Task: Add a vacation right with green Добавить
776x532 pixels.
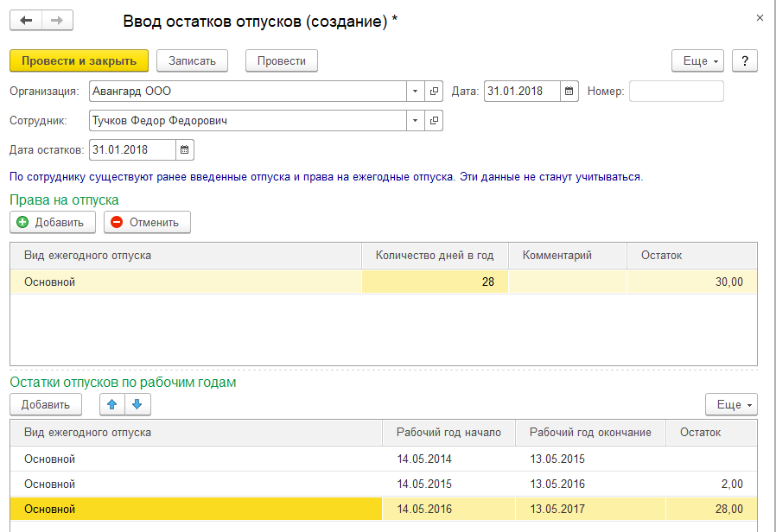Action: [52, 222]
